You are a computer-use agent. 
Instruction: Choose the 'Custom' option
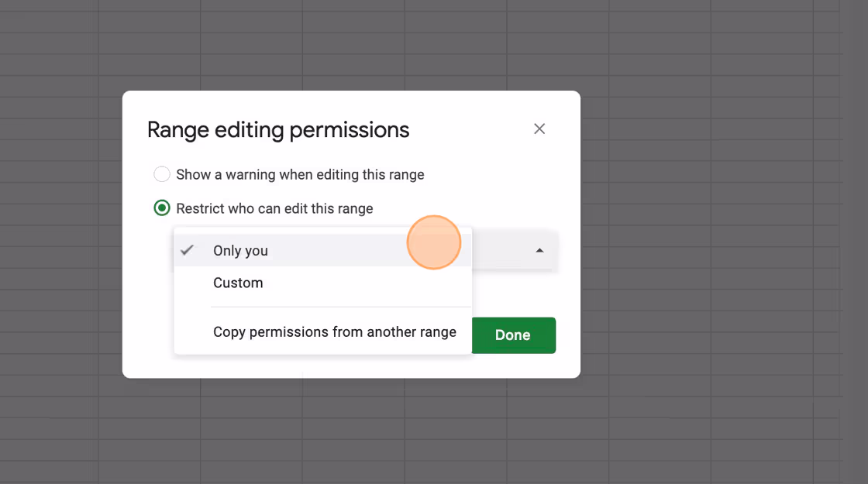322,283
